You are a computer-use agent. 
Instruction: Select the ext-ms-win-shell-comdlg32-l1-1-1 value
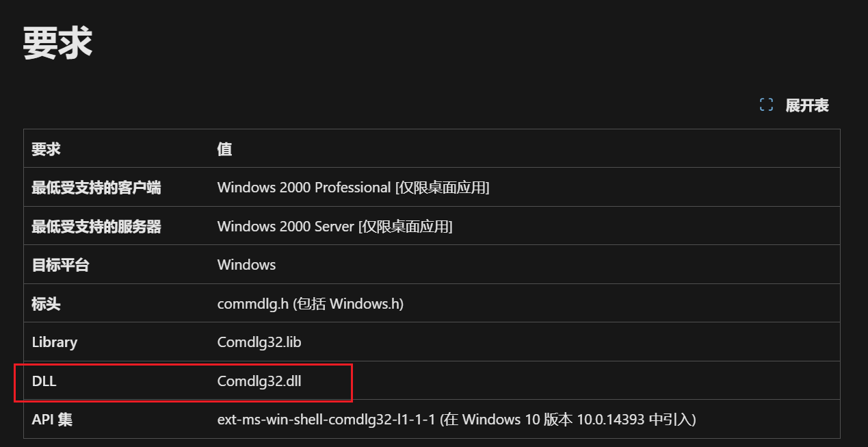pyautogui.click(x=456, y=419)
